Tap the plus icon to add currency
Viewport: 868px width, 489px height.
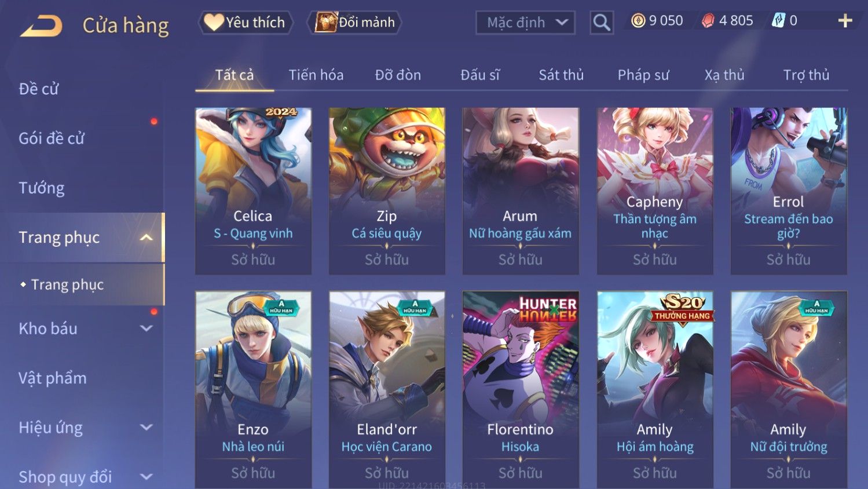click(845, 21)
